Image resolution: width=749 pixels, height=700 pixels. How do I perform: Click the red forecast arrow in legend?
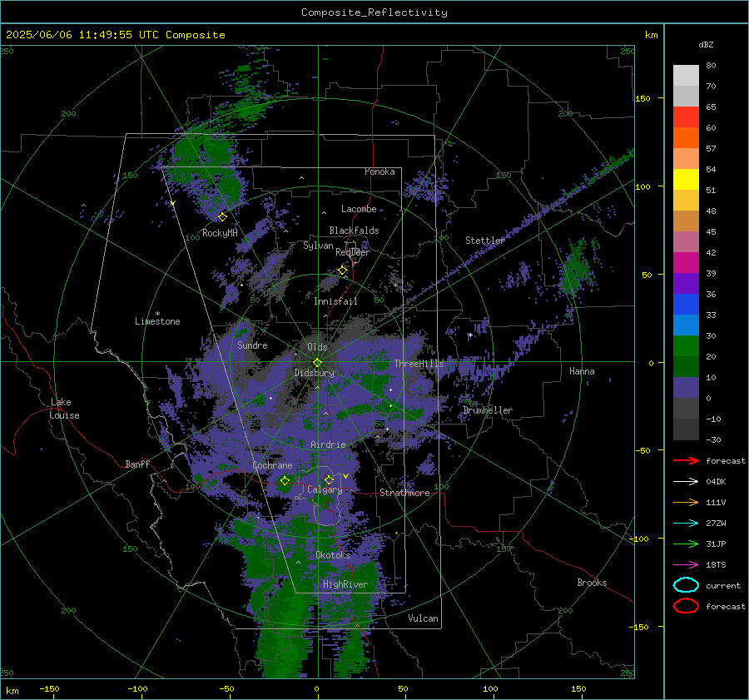(686, 460)
